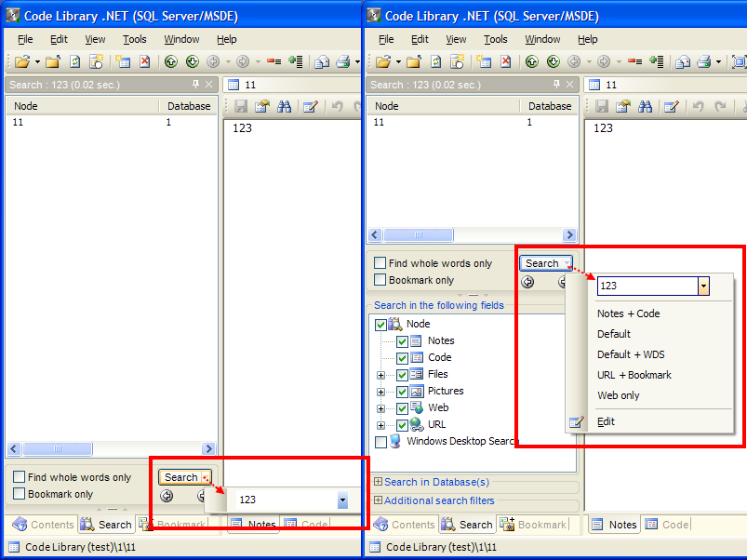Image resolution: width=747 pixels, height=560 pixels.
Task: Expand the Files node in search fields tree
Action: coord(380,375)
